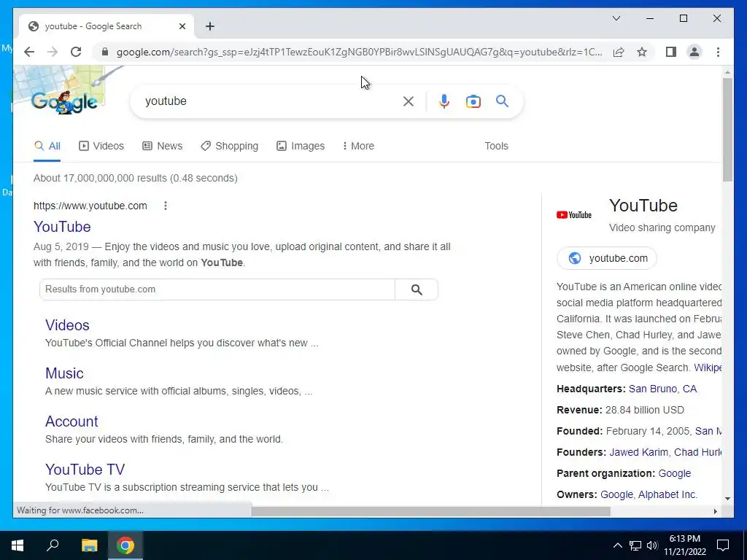The image size is (747, 560).
Task: Click the horizontal scrollbar thumb
Action: [430, 511]
